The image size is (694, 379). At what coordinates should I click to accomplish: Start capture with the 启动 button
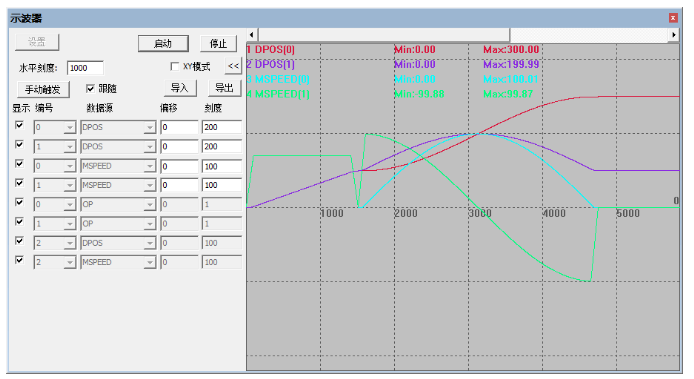163,43
